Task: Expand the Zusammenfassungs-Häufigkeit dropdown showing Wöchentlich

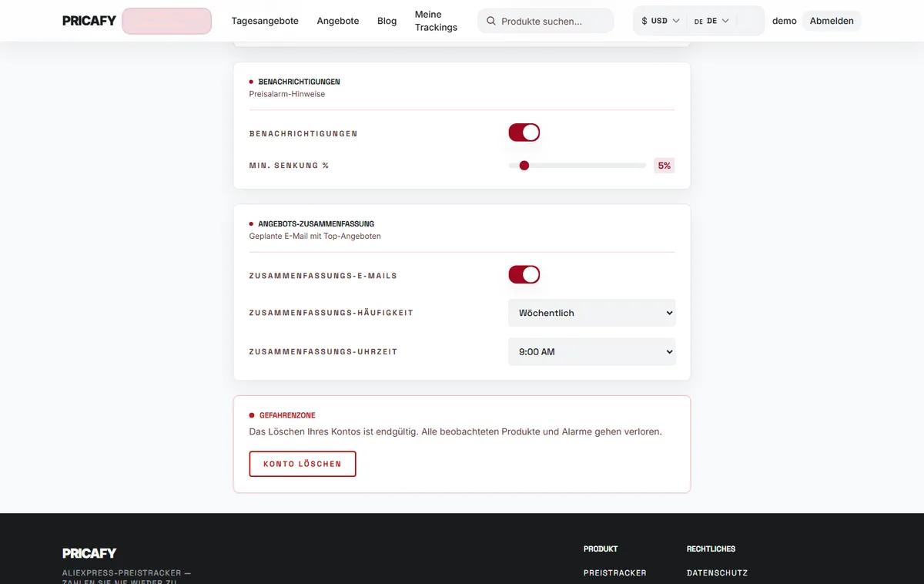Action: pyautogui.click(x=592, y=313)
